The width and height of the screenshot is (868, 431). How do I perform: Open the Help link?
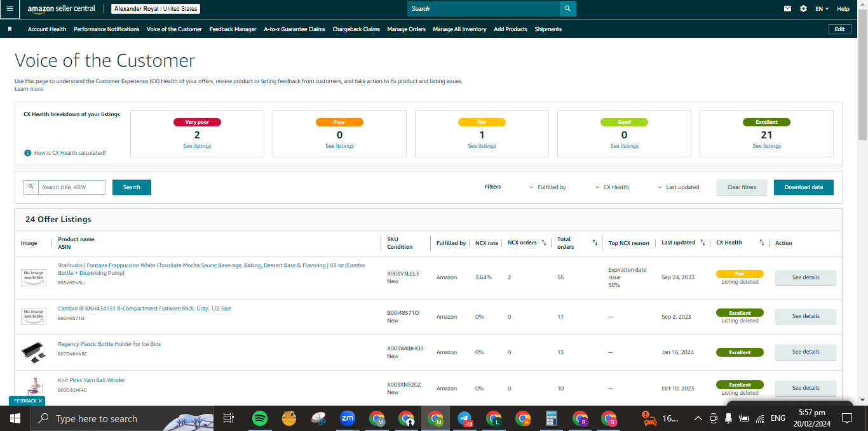tap(843, 9)
